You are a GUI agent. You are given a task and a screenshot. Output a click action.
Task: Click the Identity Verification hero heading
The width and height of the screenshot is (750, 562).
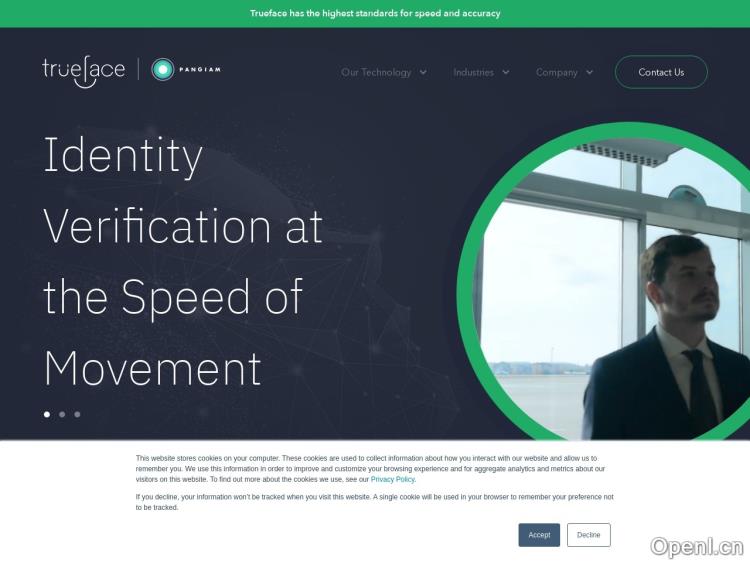click(183, 261)
